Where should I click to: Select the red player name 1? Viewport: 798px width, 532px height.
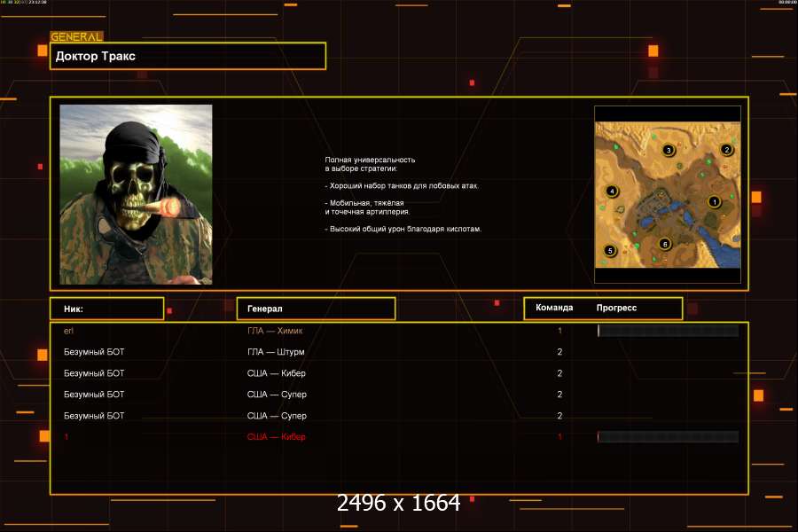(x=66, y=437)
